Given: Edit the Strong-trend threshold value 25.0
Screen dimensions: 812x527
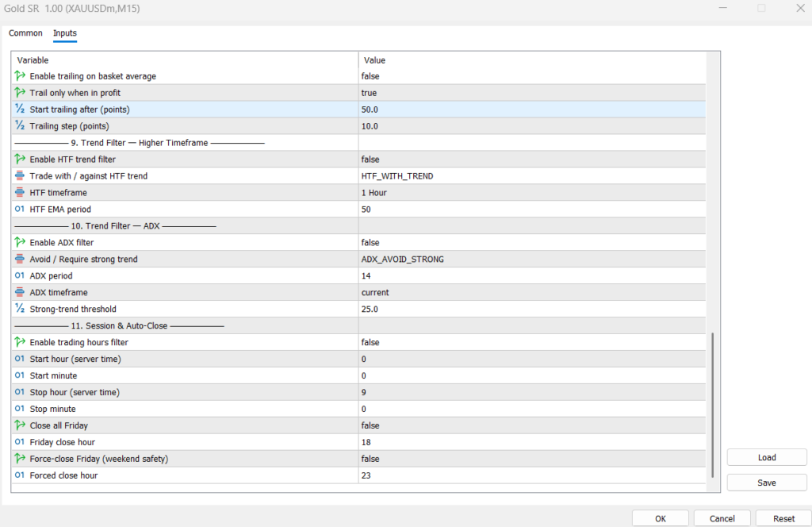Looking at the screenshot, I should click(532, 309).
